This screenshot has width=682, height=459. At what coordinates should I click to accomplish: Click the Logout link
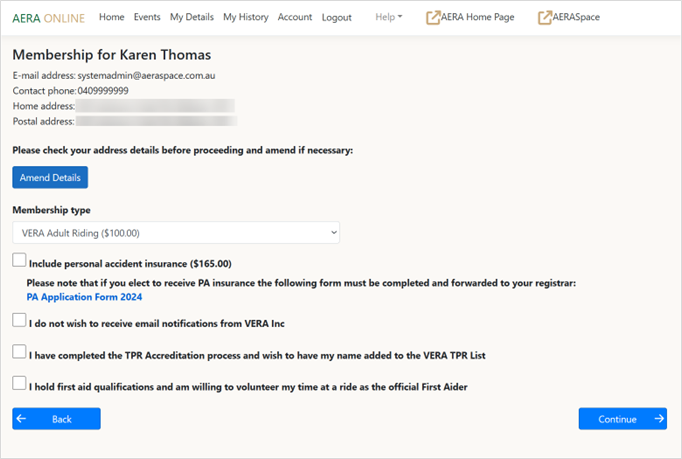pyautogui.click(x=337, y=17)
